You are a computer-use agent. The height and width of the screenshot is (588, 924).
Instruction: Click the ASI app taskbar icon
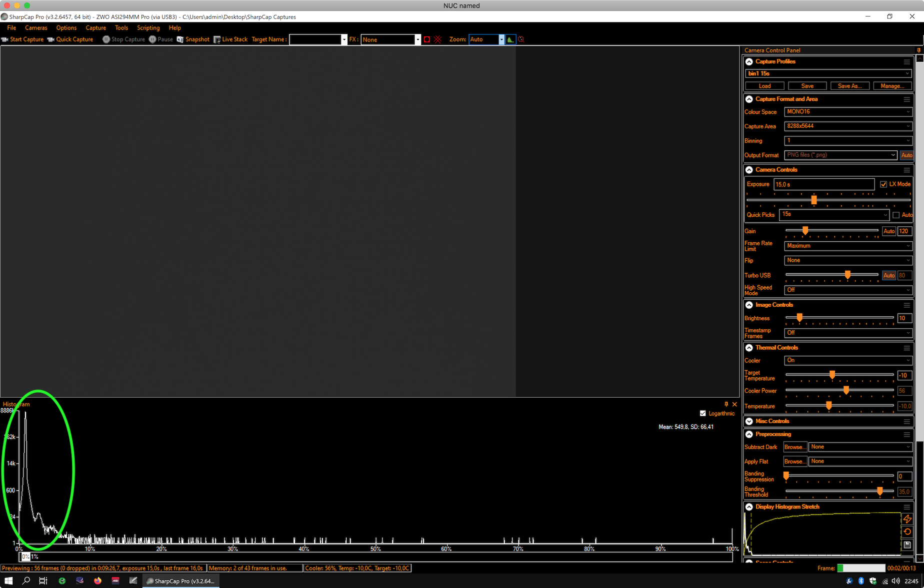[115, 581]
